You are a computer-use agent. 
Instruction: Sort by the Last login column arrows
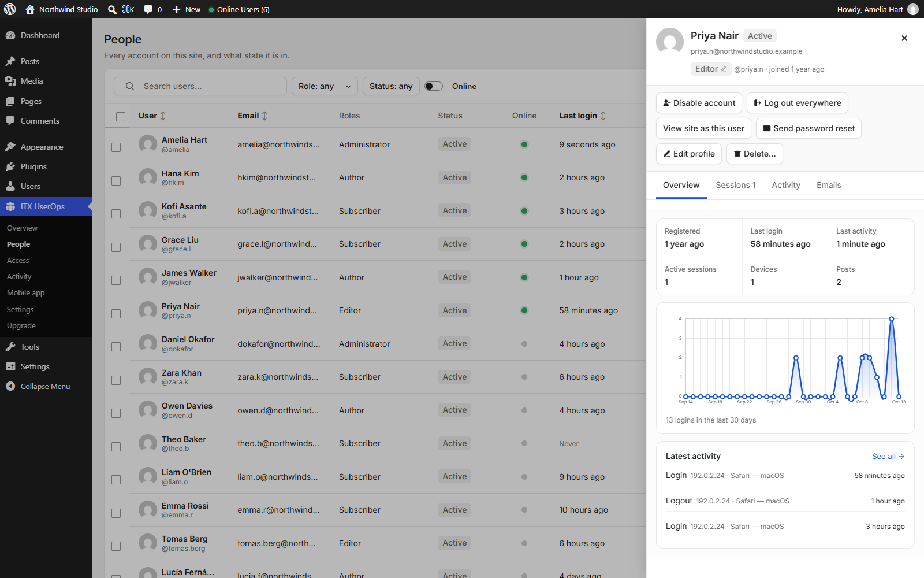tap(603, 116)
